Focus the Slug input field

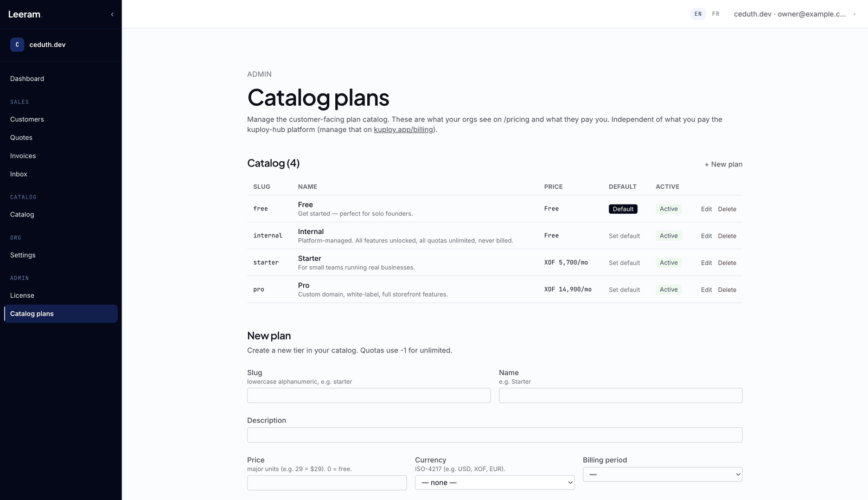[369, 395]
